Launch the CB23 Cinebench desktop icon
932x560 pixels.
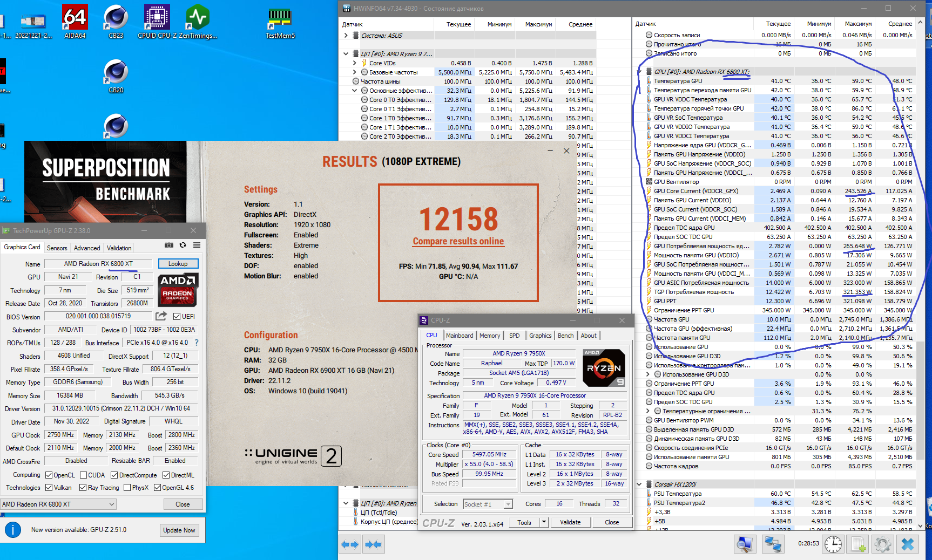(116, 22)
